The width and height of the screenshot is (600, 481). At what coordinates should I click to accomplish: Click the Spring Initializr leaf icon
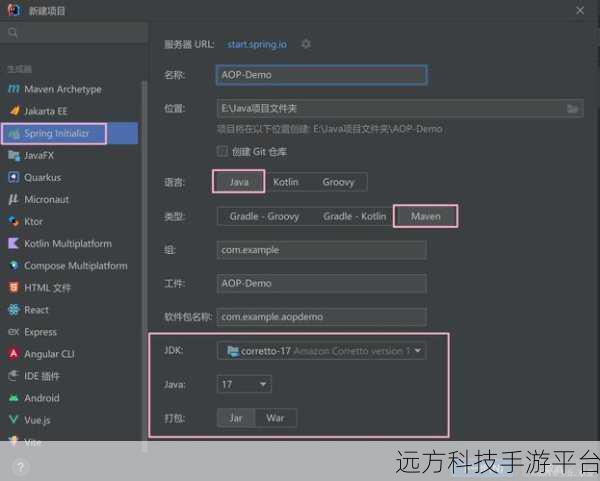point(14,134)
